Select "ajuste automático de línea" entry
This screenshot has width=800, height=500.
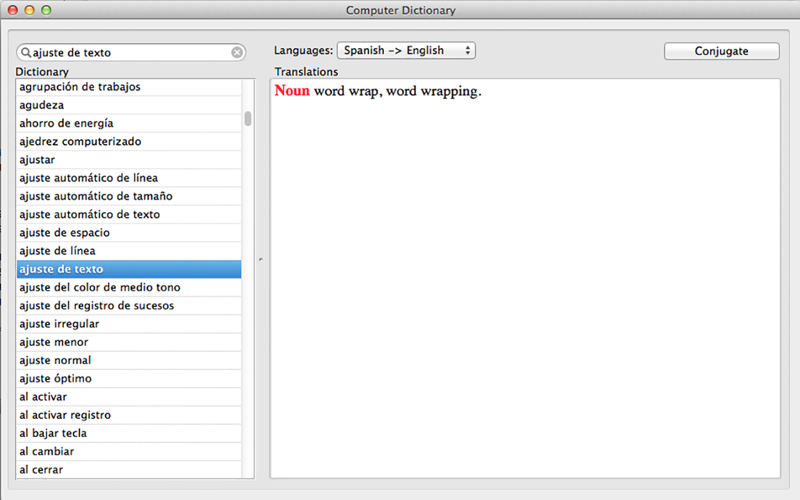click(129, 178)
